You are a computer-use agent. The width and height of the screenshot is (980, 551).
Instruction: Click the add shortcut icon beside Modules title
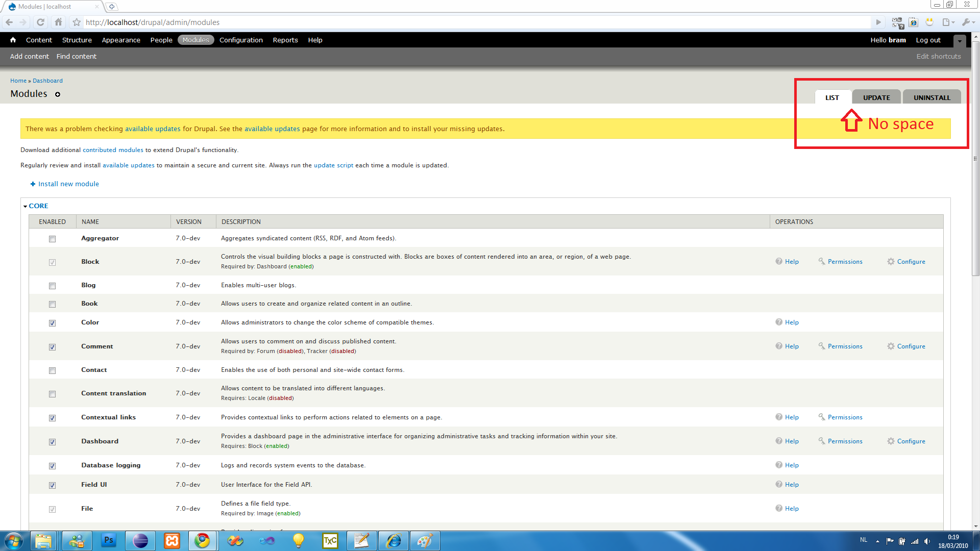[x=58, y=94]
